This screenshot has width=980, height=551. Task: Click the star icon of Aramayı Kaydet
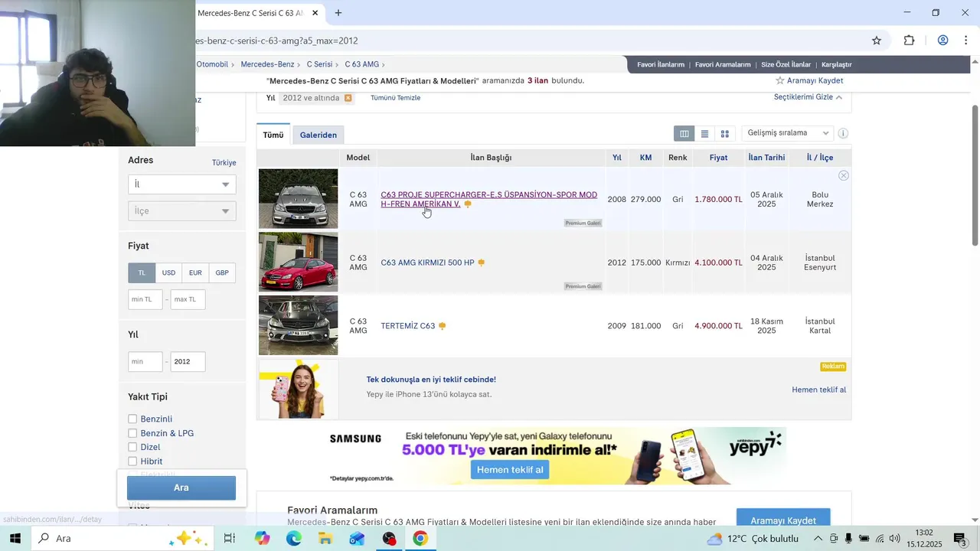tap(780, 80)
